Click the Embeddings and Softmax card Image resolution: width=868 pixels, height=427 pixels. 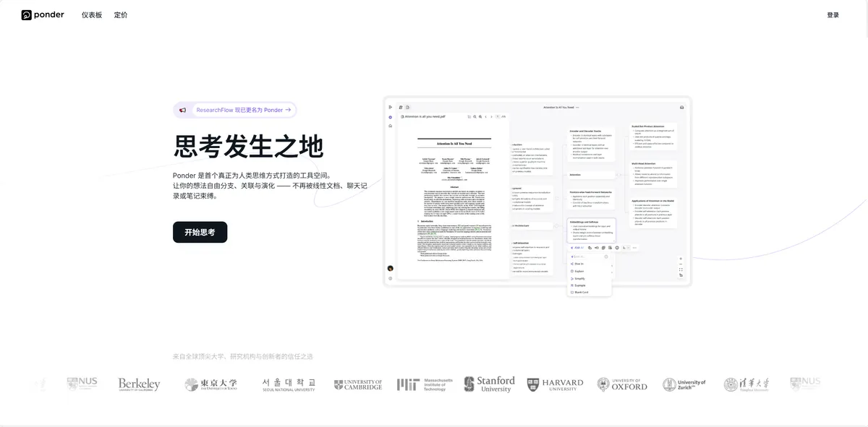[x=591, y=230]
